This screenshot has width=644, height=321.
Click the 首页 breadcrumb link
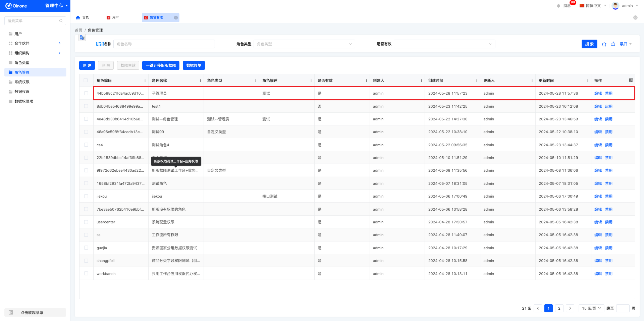coord(78,30)
